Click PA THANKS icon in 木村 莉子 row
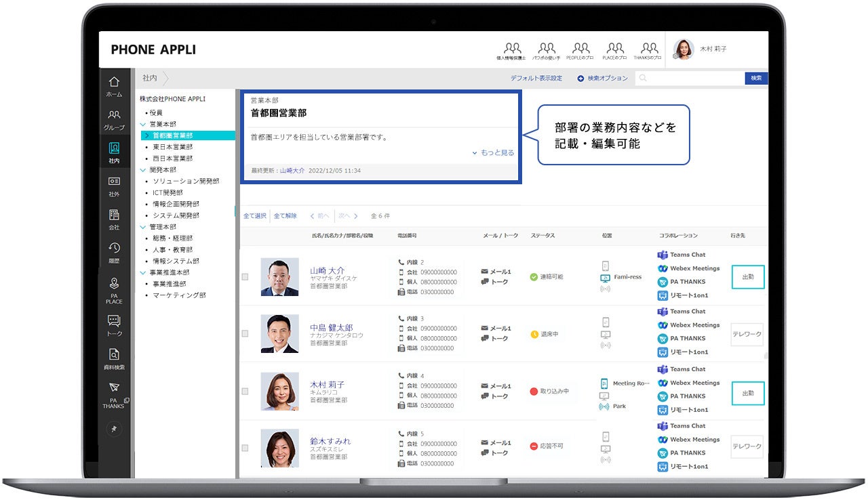 [x=663, y=396]
